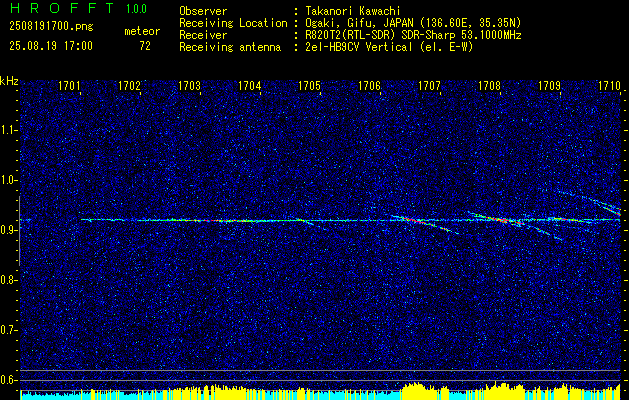Image resolution: width=629 pixels, height=400 pixels.
Task: Click the Receiving Location label
Action: (x=233, y=23)
